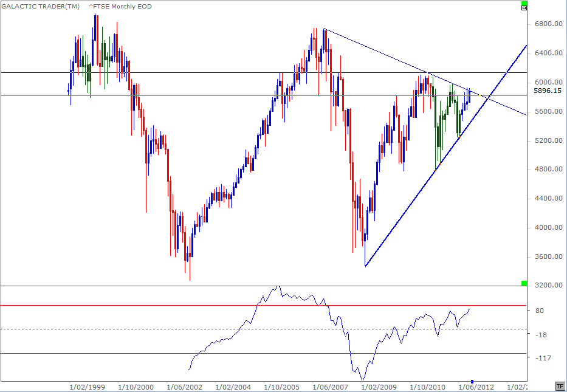The height and width of the screenshot is (392, 567).
Task: Click the green square at chart top
Action: point(524,3)
